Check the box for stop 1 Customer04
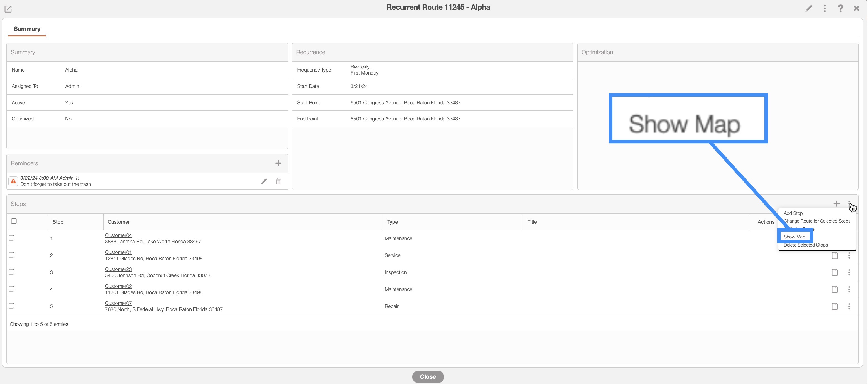Image resolution: width=868 pixels, height=384 pixels. coord(11,238)
